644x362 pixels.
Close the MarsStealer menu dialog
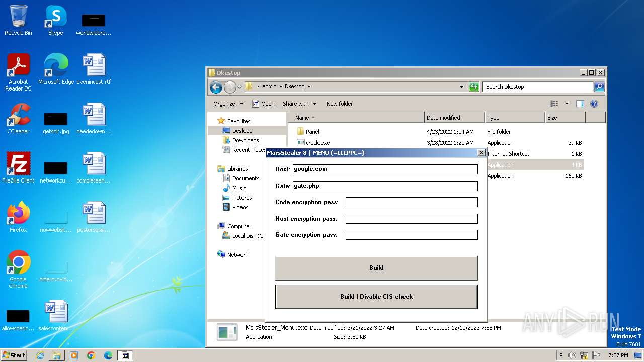[481, 153]
